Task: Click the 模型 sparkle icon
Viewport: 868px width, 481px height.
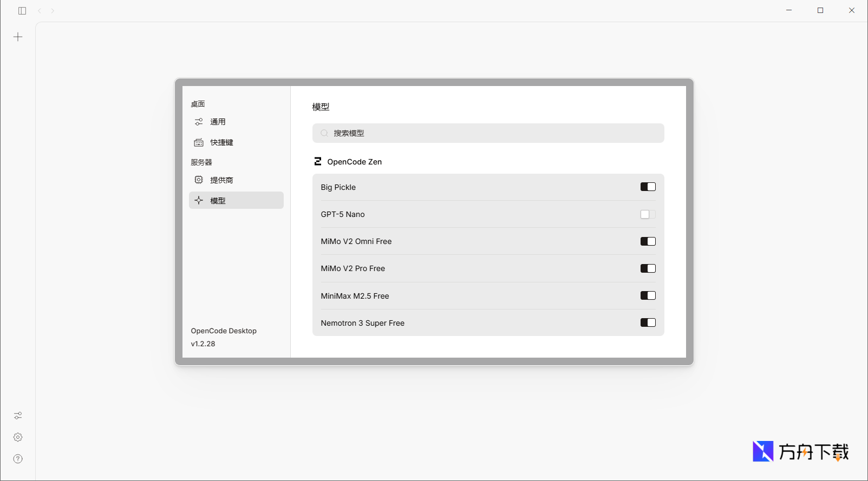Action: tap(199, 200)
